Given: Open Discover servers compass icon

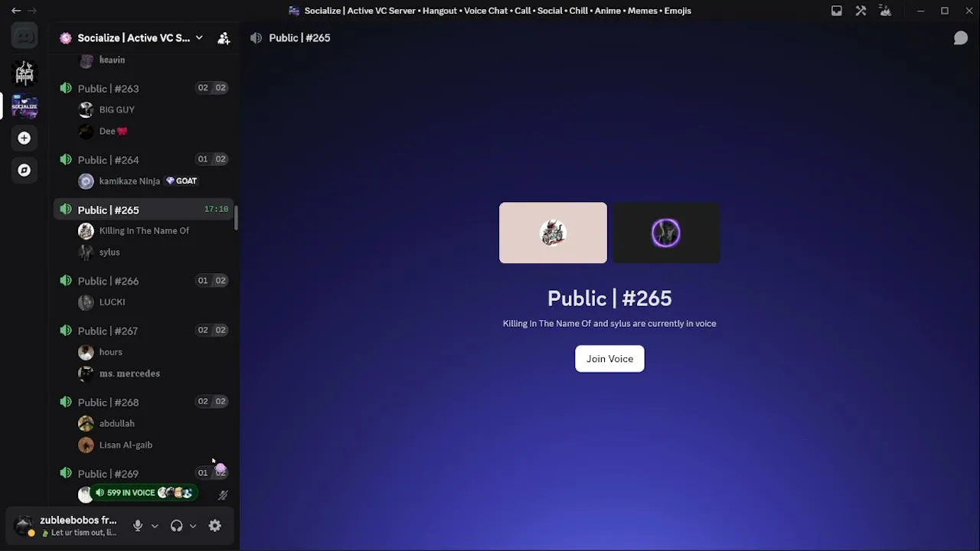Looking at the screenshot, I should (24, 170).
